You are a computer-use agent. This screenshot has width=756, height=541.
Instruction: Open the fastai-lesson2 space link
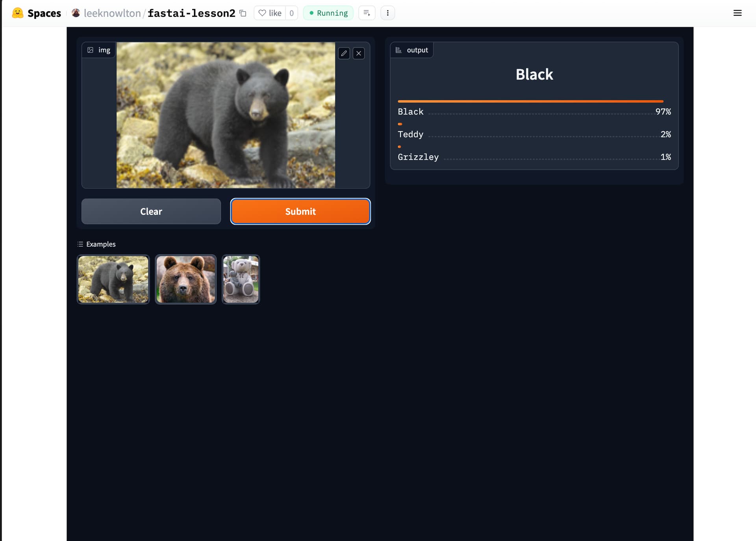point(191,13)
